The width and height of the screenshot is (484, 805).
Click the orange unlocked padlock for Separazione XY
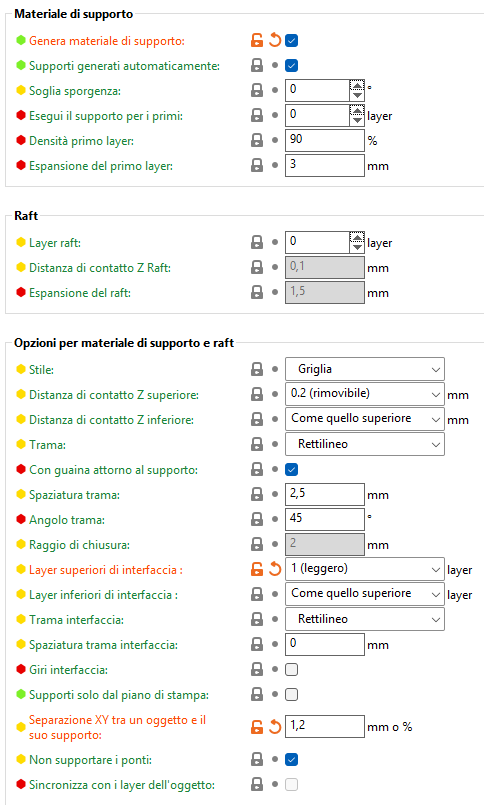pos(257,727)
